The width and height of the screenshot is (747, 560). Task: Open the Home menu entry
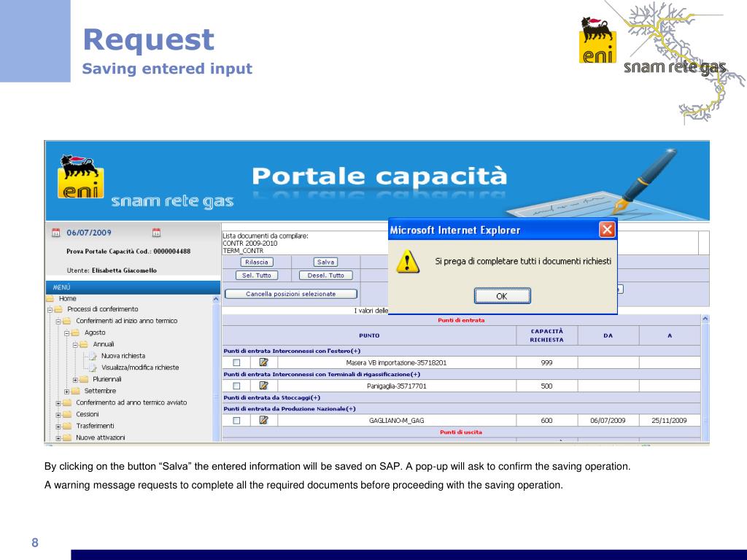click(68, 298)
